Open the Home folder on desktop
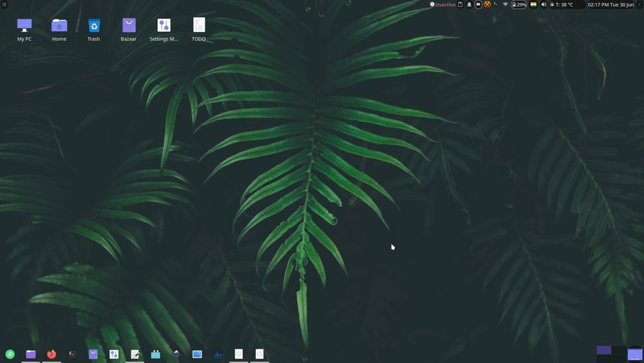The width and height of the screenshot is (644, 363). click(59, 26)
